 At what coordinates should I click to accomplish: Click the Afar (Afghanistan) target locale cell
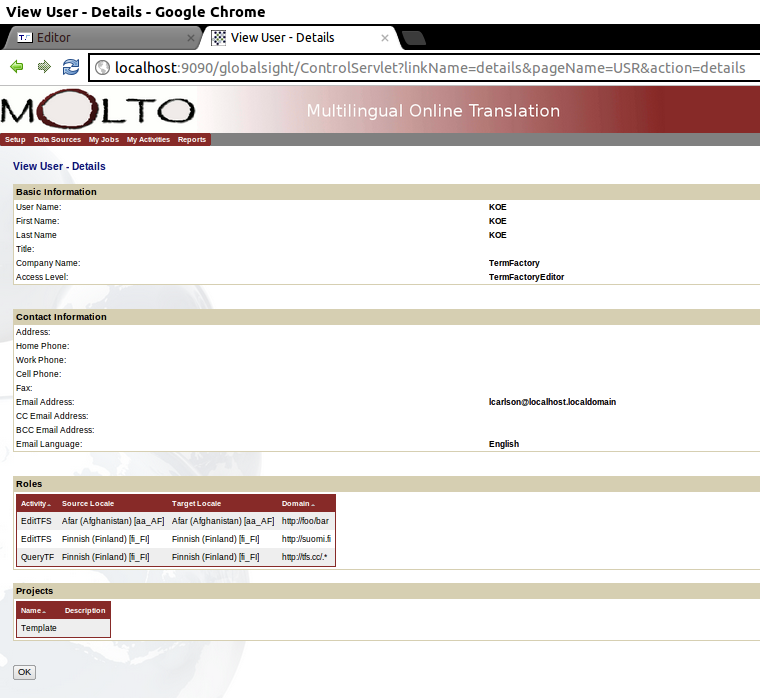[x=223, y=521]
